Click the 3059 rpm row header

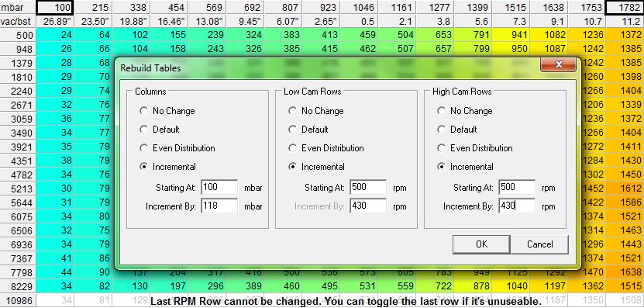(x=18, y=119)
